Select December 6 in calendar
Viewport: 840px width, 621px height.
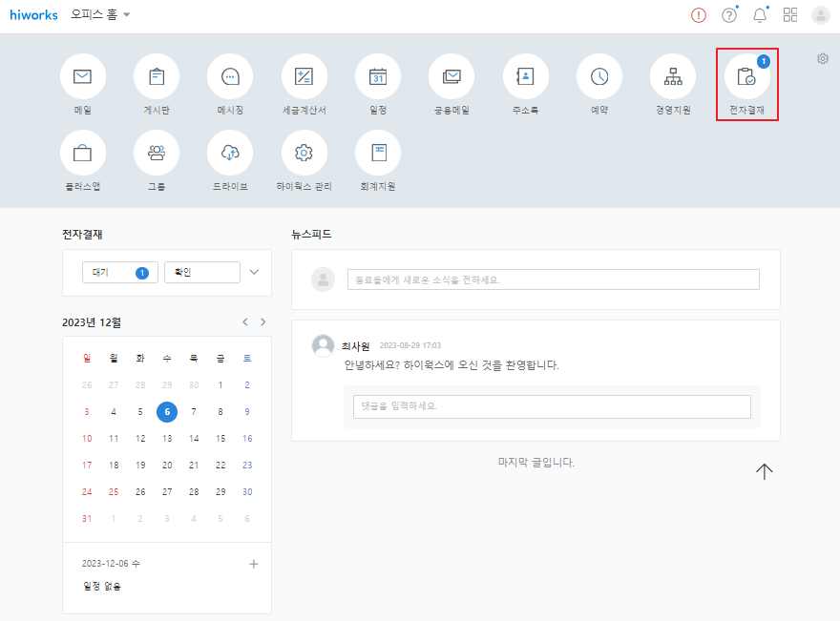point(167,412)
